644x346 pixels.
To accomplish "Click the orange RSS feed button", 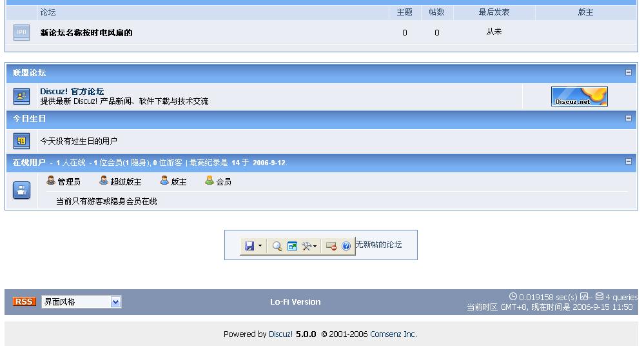I will [x=24, y=301].
